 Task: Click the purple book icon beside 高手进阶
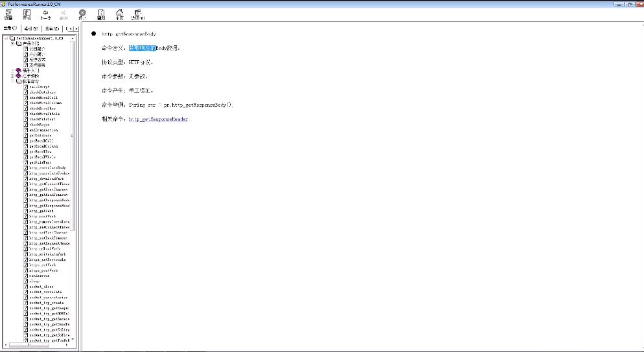tap(19, 76)
